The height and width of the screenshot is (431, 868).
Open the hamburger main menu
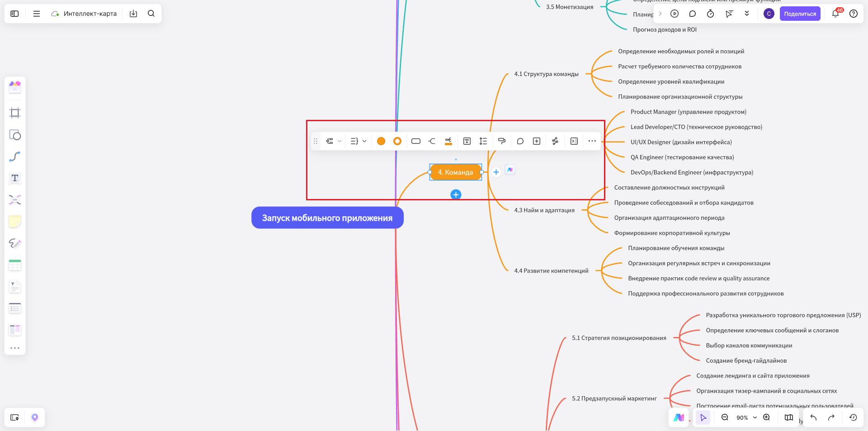[37, 14]
